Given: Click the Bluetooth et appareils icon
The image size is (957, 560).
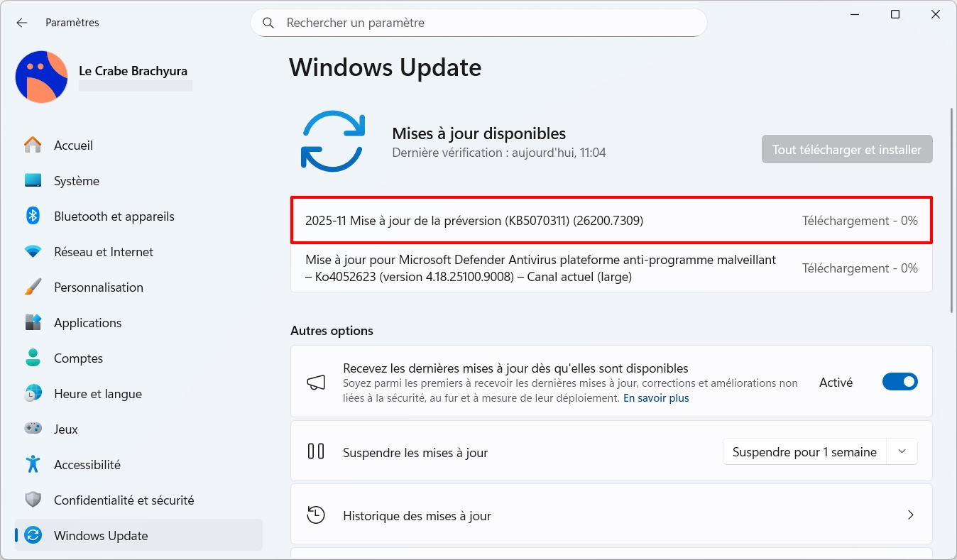Looking at the screenshot, I should (33, 216).
